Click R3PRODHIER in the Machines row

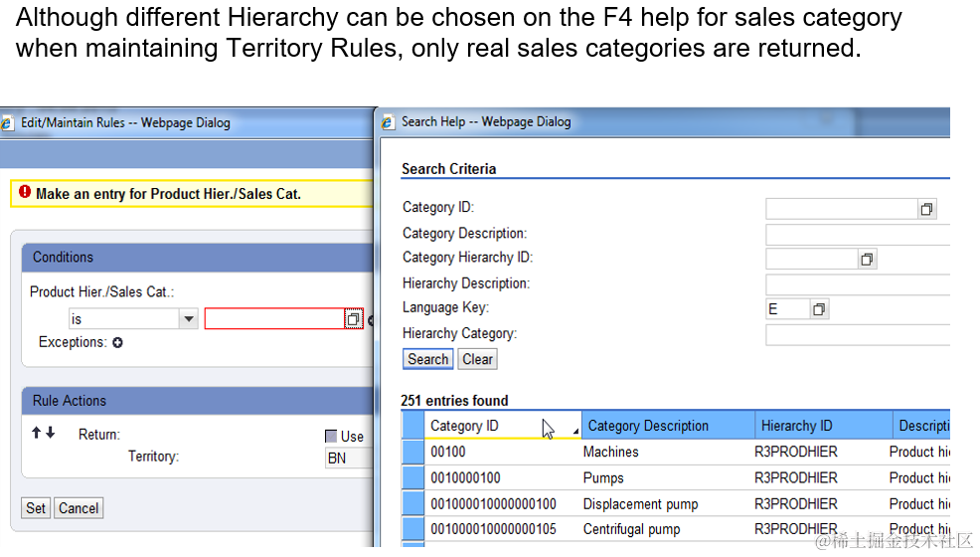[x=795, y=452]
